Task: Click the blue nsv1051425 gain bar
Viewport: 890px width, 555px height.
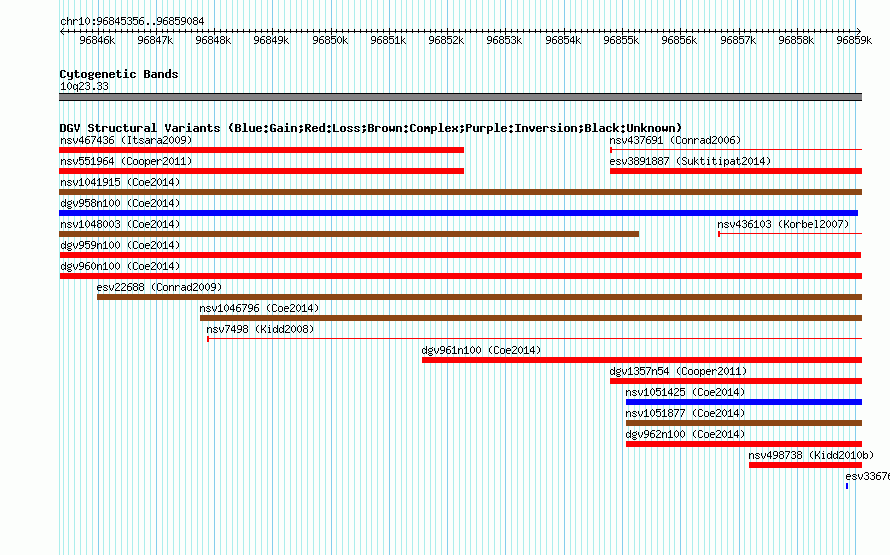Action: (x=744, y=402)
